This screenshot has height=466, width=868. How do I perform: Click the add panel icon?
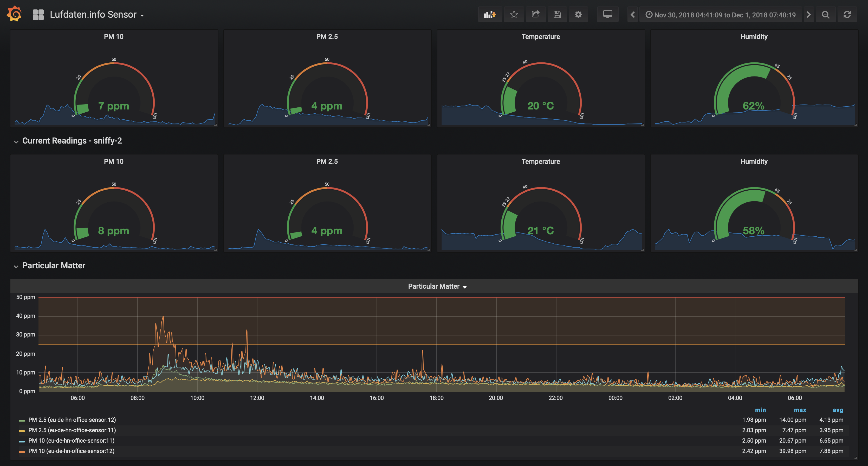coord(490,15)
